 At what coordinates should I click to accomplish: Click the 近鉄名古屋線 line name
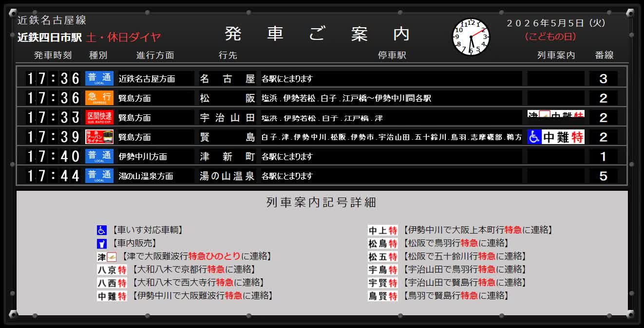point(52,20)
